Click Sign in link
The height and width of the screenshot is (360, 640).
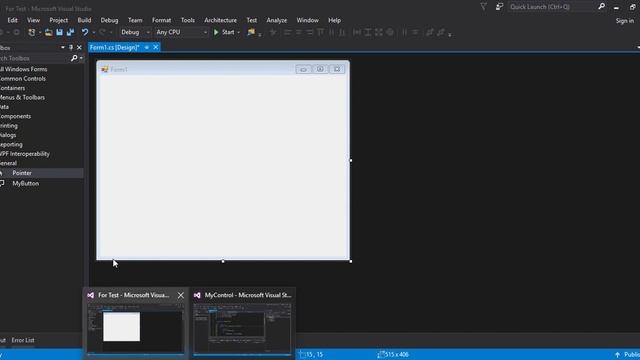(x=624, y=20)
